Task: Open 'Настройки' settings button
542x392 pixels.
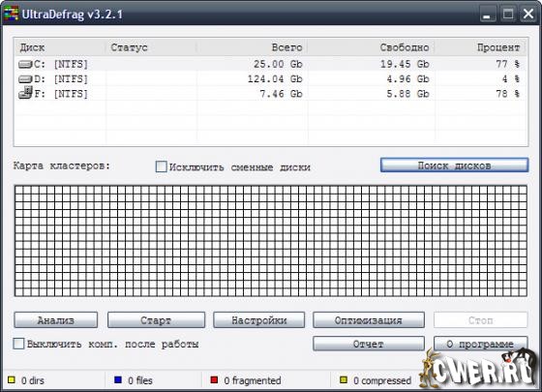Action: 259,320
